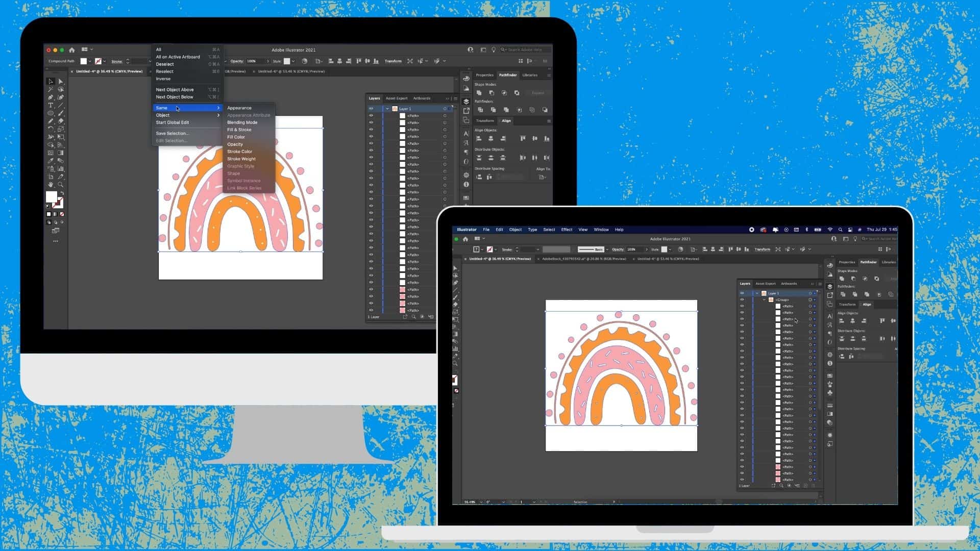Switch to the Artboards tab on the laptop
This screenshot has height=551, width=980.
pyautogui.click(x=789, y=284)
